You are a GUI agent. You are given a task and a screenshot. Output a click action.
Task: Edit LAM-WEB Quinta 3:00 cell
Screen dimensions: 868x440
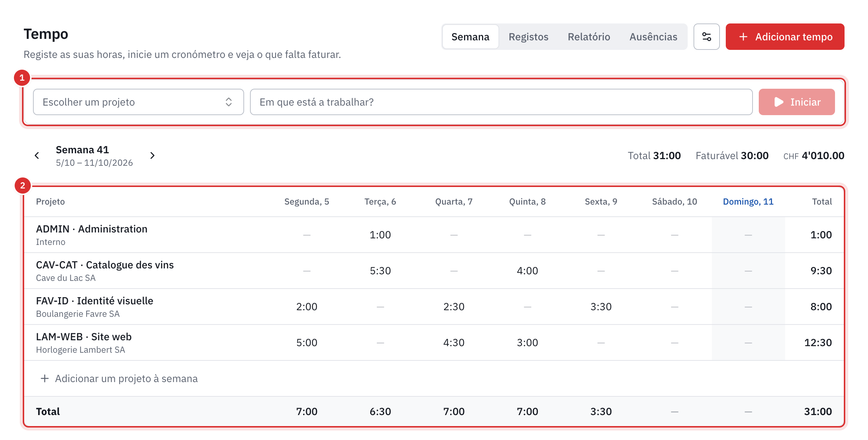[x=527, y=342]
